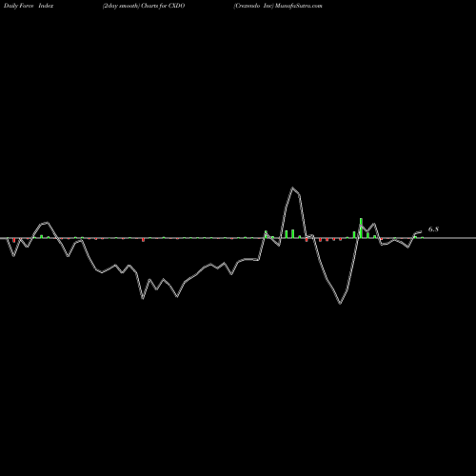Image resolution: width=476 pixels, height=476 pixels.
Task: Click the '(Crexendo Inc) MunafaSutra.com' label
Action: tap(278, 6)
